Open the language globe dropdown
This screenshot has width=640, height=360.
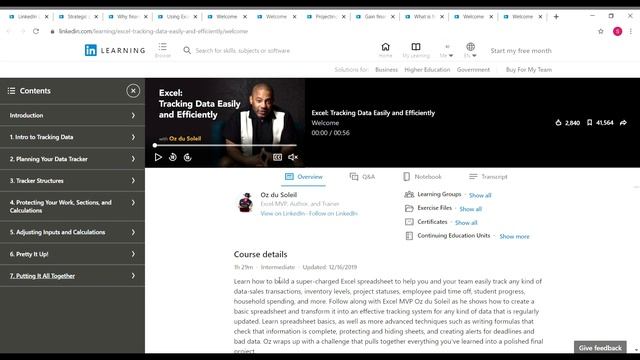pos(470,50)
